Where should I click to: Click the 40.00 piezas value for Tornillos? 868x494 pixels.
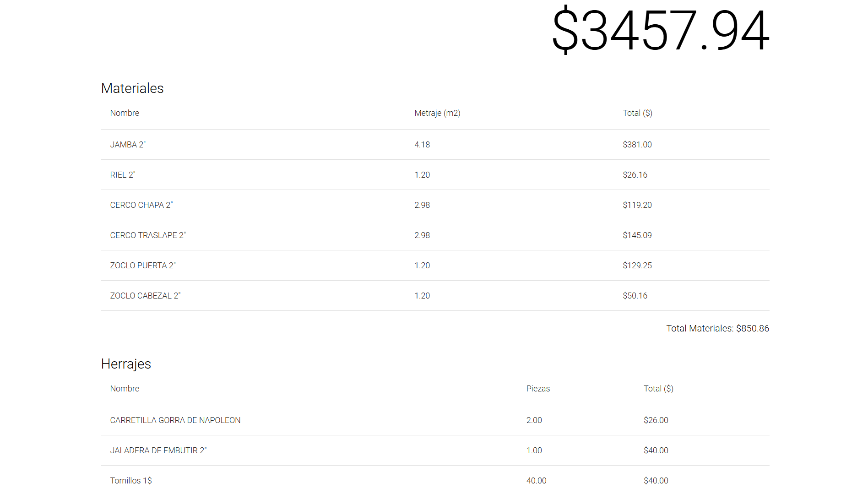pyautogui.click(x=536, y=481)
